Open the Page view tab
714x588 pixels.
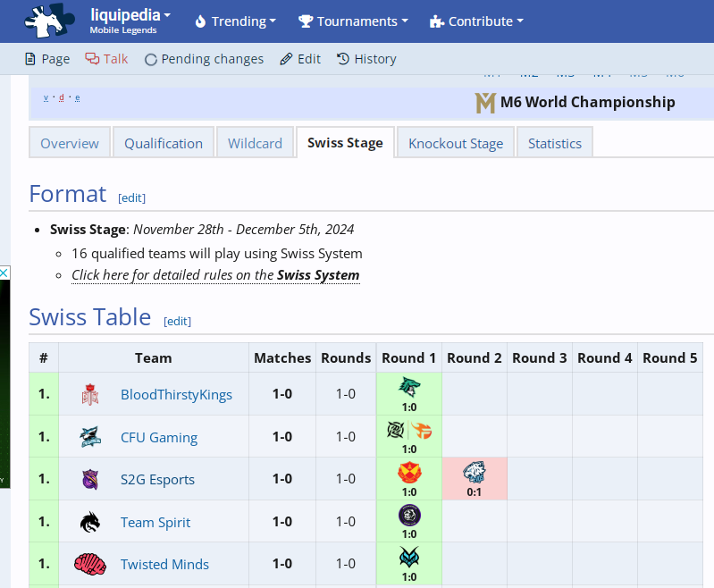coord(47,59)
